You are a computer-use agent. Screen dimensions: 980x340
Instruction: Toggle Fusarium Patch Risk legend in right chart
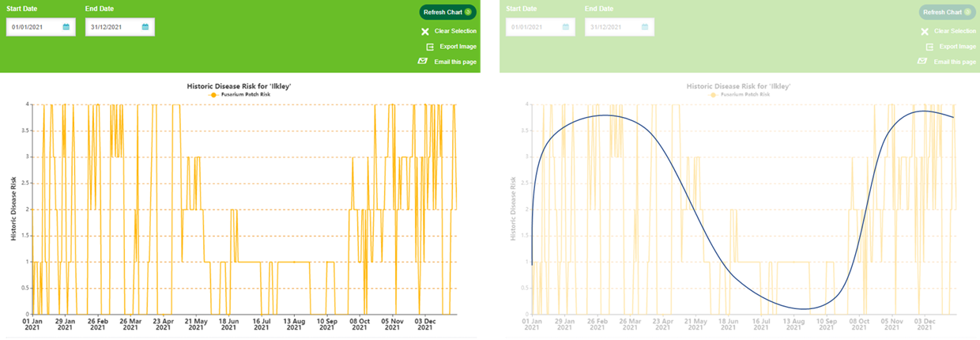(740, 94)
